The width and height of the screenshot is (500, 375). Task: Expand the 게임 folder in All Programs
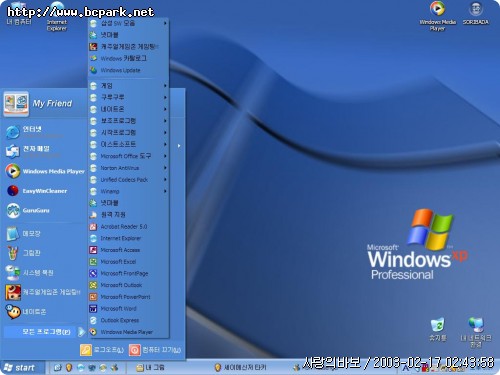tap(128, 86)
